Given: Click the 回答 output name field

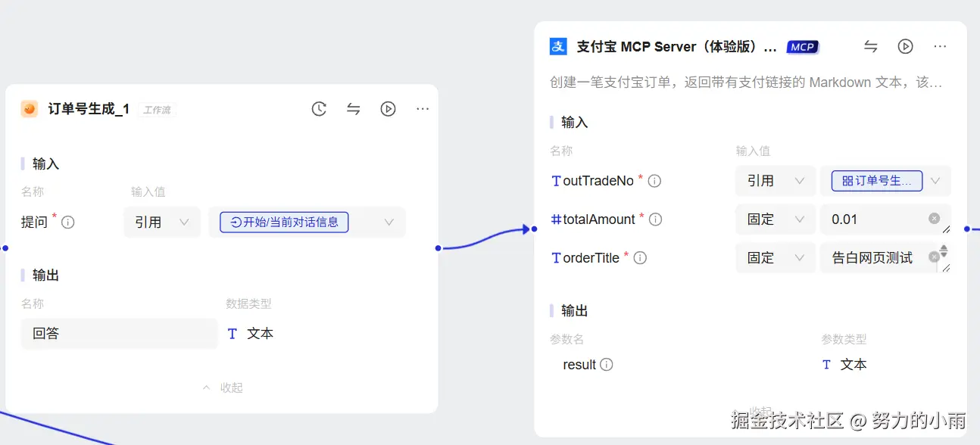Looking at the screenshot, I should [120, 333].
